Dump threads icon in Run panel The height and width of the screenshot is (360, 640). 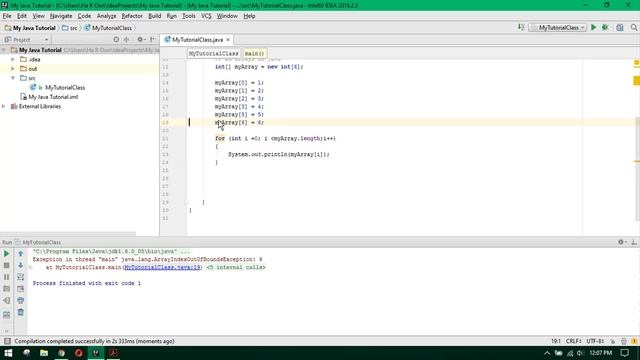click(x=7, y=289)
